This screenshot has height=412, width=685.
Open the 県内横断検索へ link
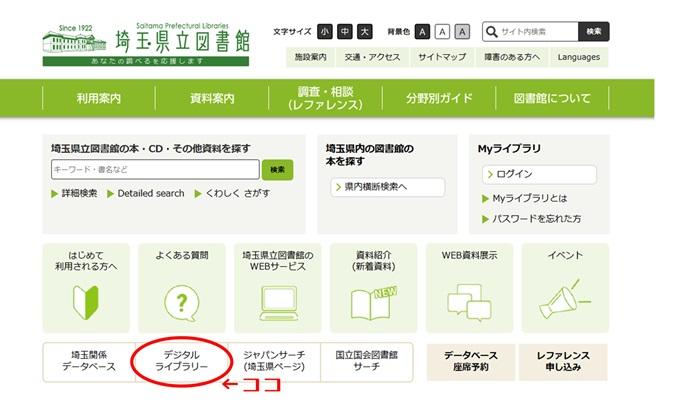tap(375, 187)
